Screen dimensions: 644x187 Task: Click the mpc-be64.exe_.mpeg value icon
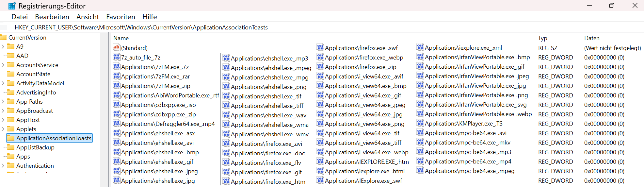point(420,170)
